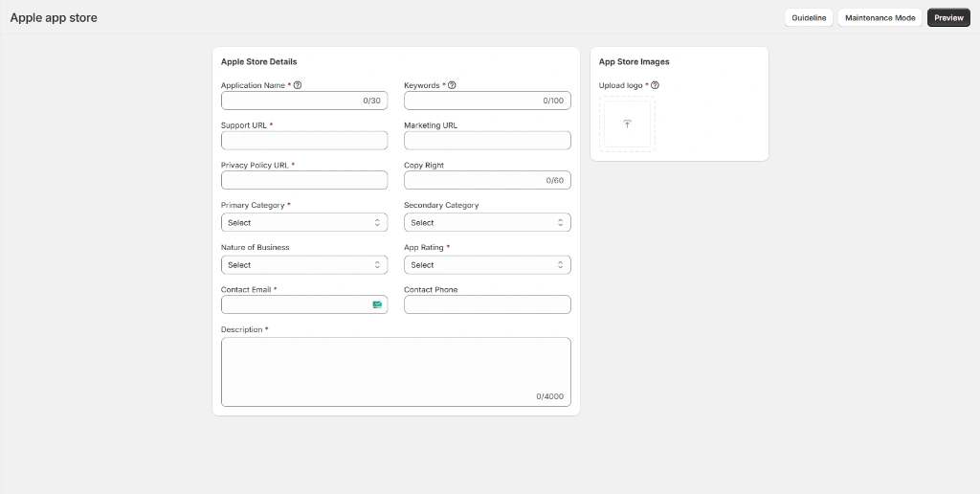
Task: Enable Maintenance Mode
Action: 880,17
